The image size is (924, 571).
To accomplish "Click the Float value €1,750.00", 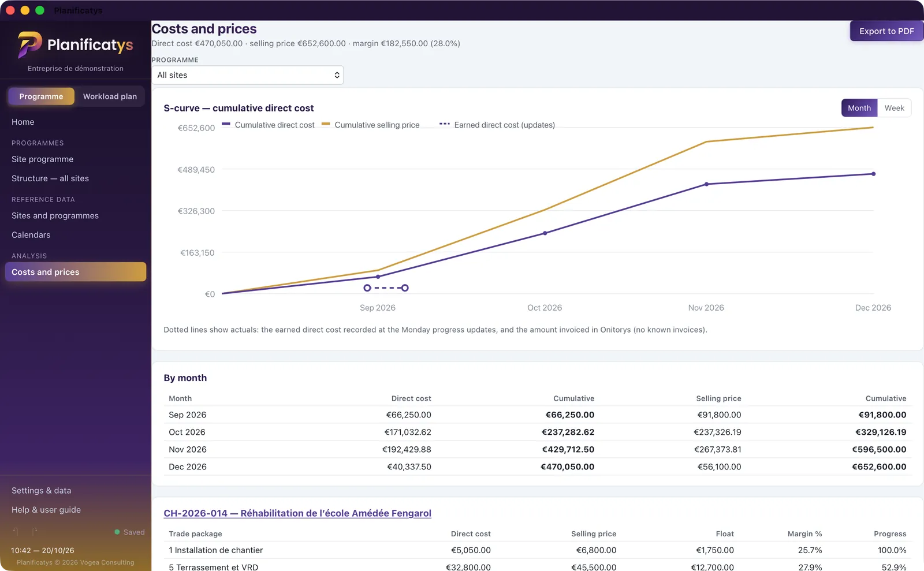I will pyautogui.click(x=715, y=550).
